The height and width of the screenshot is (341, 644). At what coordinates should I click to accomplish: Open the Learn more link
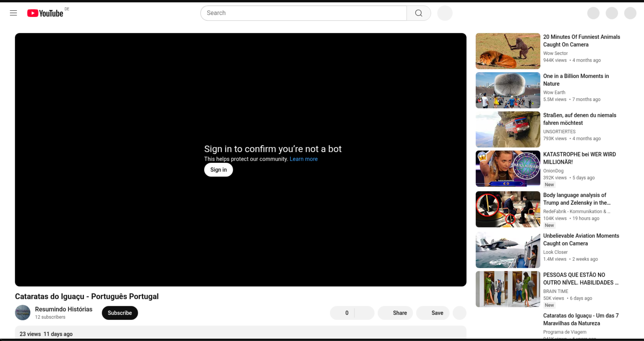click(303, 159)
